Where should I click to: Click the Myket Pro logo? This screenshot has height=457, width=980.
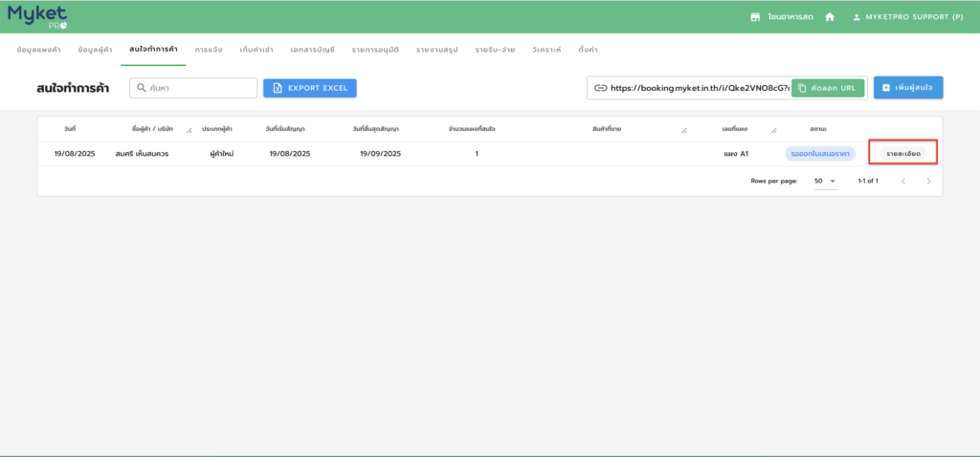click(x=37, y=16)
